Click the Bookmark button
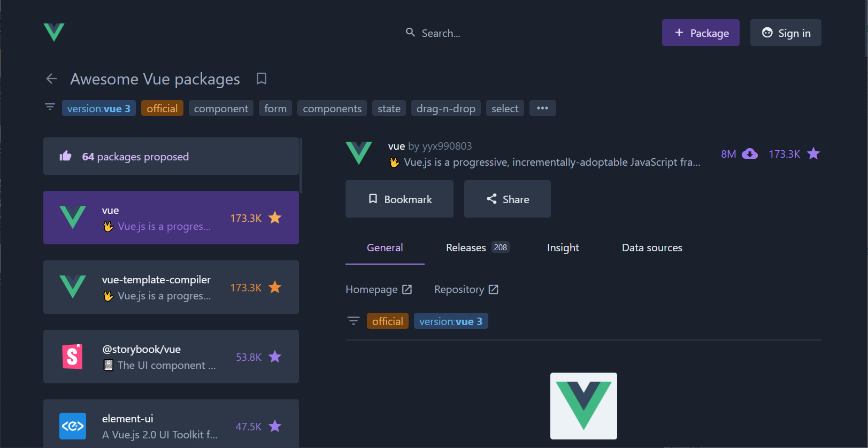868x448 pixels. [x=400, y=199]
